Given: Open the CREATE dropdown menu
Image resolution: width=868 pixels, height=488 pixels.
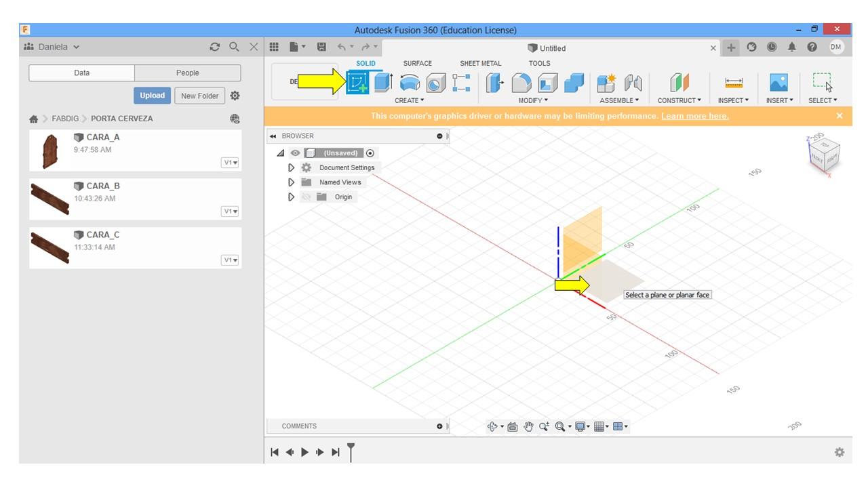Looking at the screenshot, I should coord(409,100).
